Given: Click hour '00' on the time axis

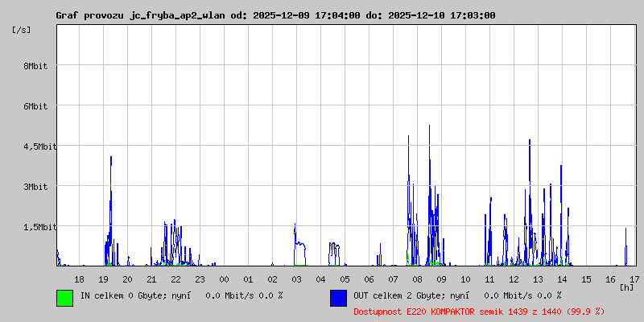Looking at the screenshot, I should [225, 279].
